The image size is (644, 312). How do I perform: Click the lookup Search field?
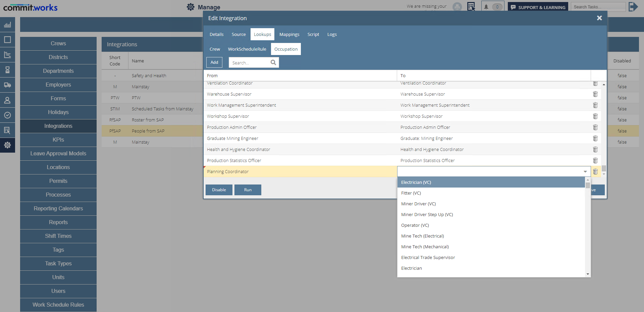250,62
